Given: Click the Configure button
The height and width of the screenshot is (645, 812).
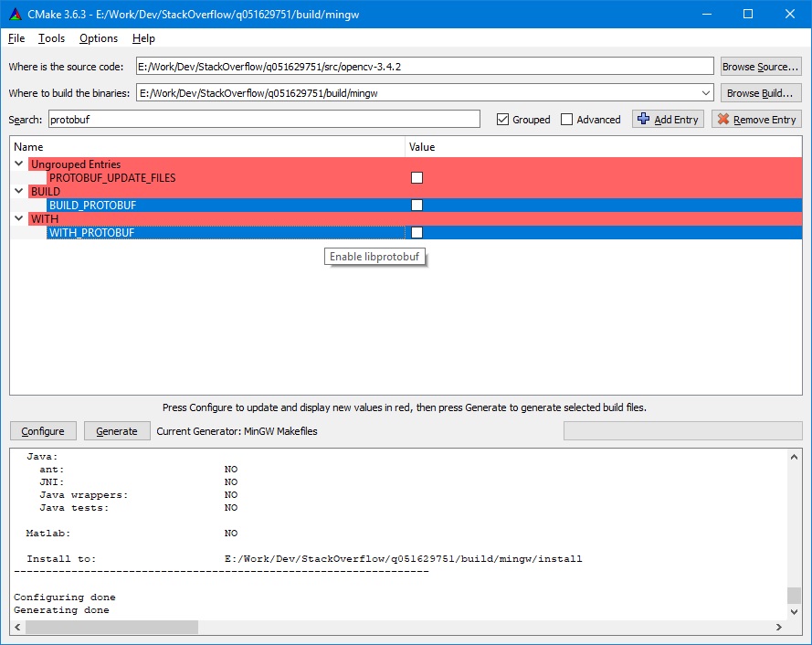Looking at the screenshot, I should [43, 431].
